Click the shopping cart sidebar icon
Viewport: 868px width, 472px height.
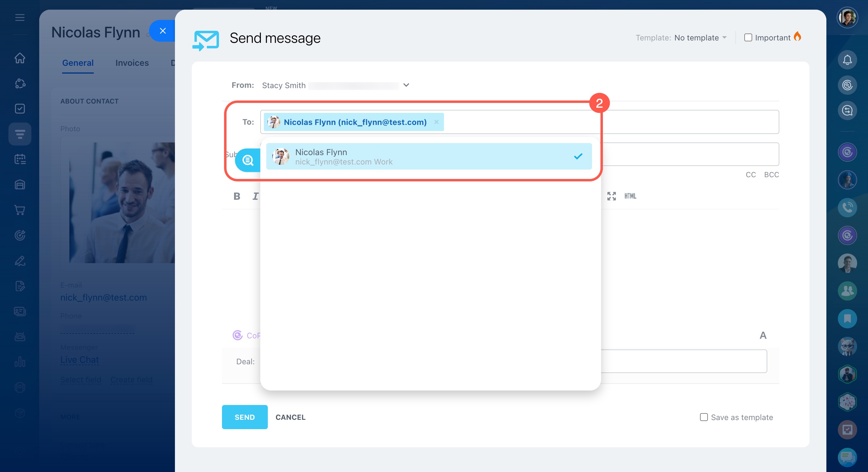(x=20, y=210)
